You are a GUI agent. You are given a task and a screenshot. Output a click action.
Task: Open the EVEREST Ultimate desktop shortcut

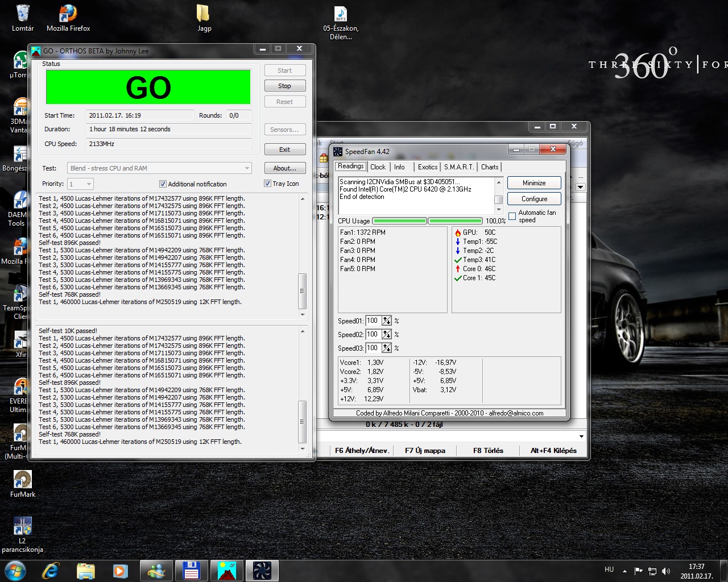coord(19,395)
